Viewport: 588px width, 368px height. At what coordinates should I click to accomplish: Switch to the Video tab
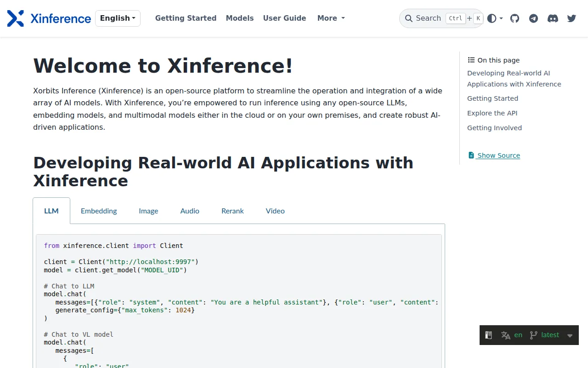[275, 211]
